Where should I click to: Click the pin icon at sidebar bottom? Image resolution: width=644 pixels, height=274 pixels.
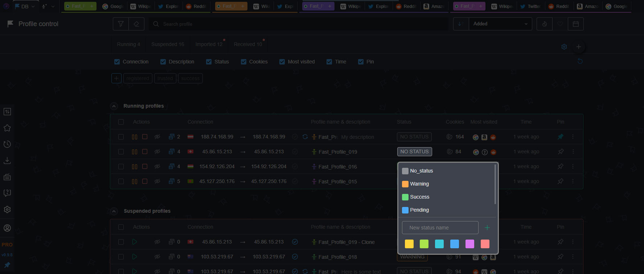(7, 265)
